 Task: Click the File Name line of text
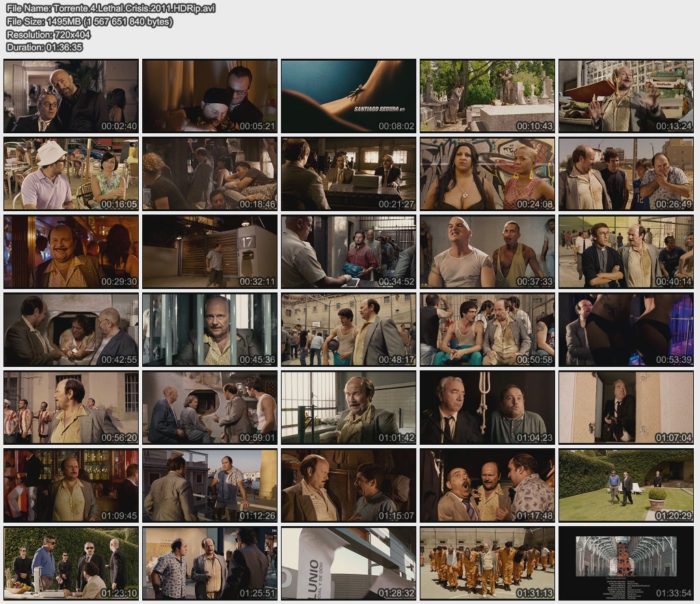111,8
